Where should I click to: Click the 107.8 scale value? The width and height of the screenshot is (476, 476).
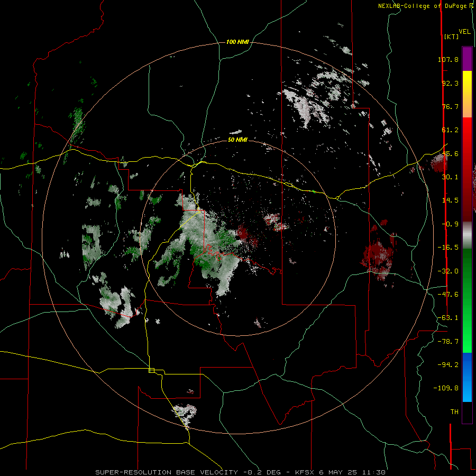[x=448, y=59]
